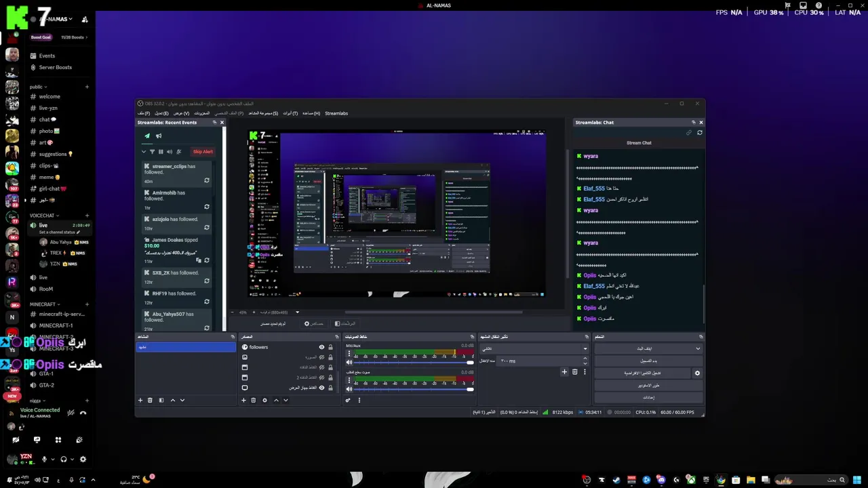This screenshot has width=868, height=488.
Task: Replay the streamer_cclips follow alert
Action: [207, 181]
